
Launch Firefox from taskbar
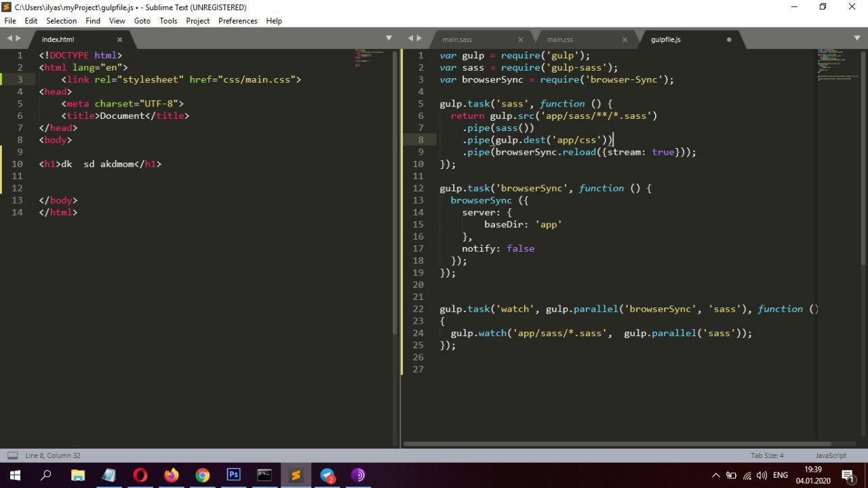(x=172, y=475)
